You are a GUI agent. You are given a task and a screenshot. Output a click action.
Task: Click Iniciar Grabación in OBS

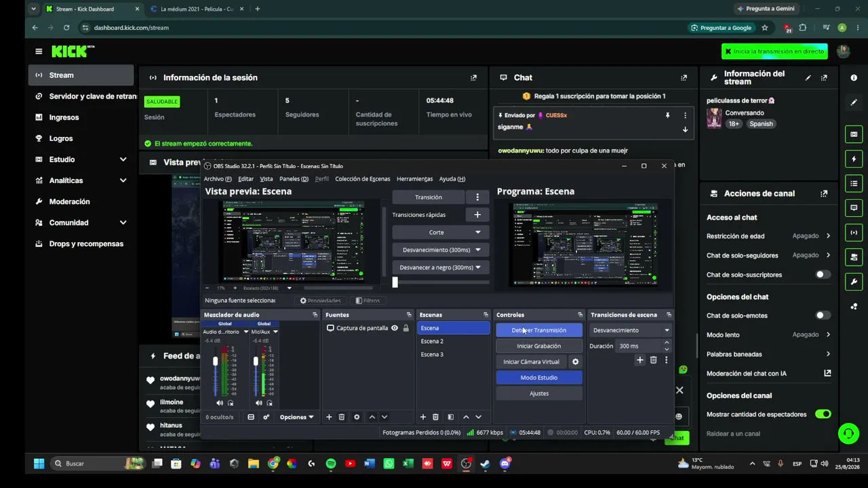(x=539, y=346)
